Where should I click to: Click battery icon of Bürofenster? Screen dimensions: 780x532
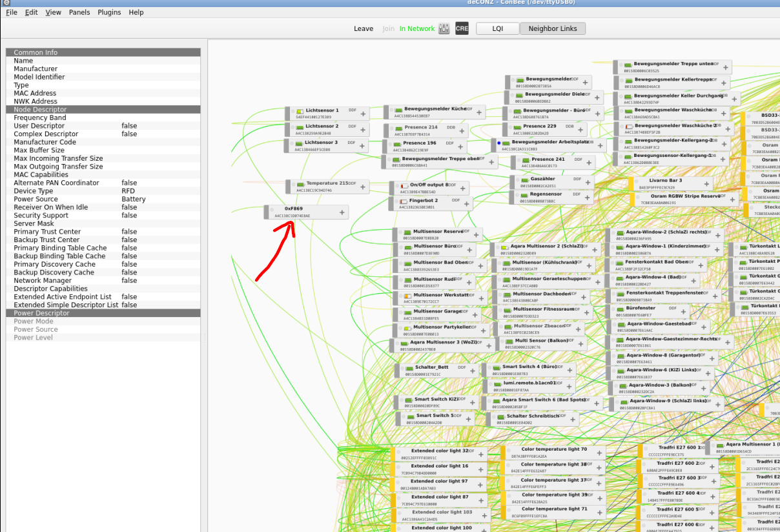pos(620,309)
